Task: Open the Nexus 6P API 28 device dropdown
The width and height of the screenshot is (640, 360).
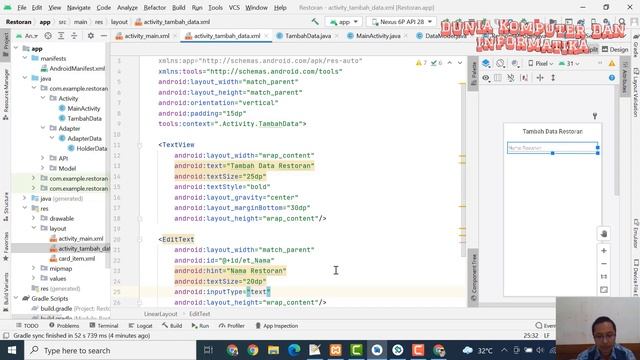Action: (x=401, y=22)
